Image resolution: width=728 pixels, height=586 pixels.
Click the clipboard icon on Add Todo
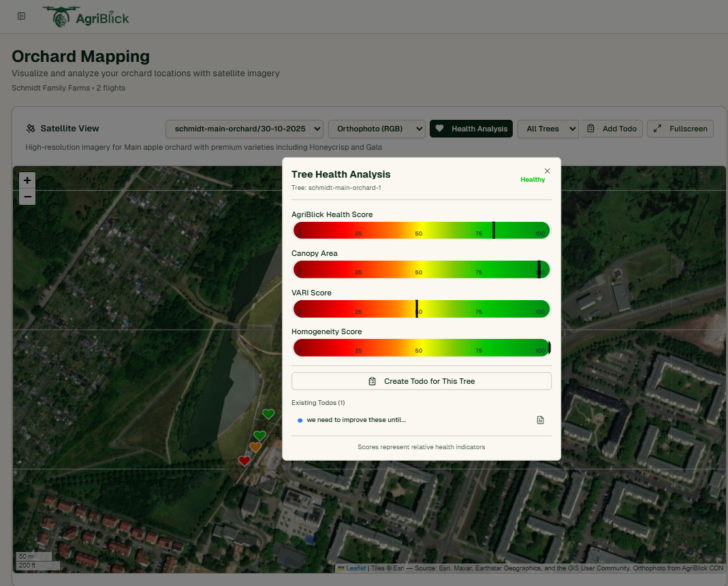point(592,129)
